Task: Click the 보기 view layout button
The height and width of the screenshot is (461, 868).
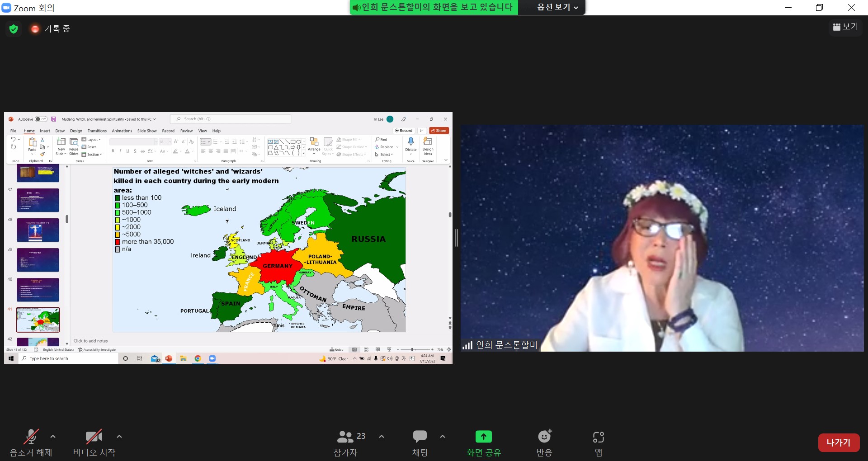Action: pos(845,27)
